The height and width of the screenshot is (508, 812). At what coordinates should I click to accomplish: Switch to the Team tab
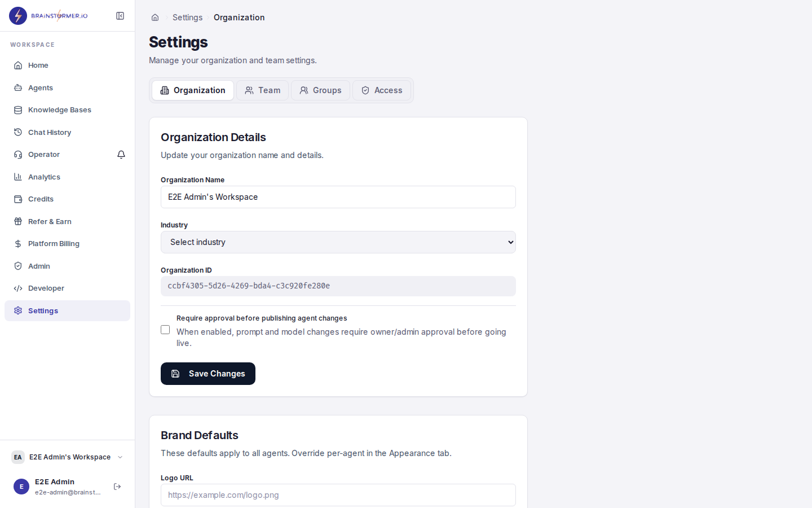[x=263, y=90]
